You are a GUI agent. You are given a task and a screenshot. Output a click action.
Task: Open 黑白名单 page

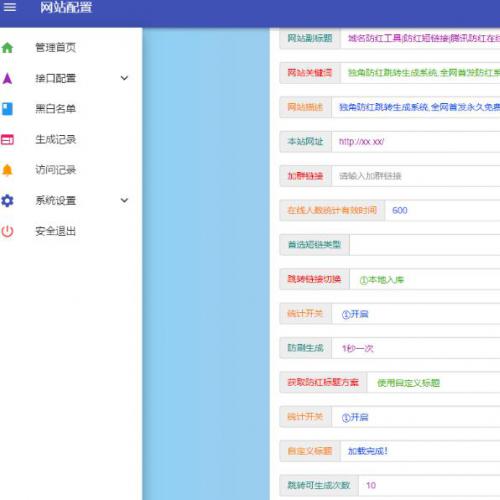[x=56, y=109]
